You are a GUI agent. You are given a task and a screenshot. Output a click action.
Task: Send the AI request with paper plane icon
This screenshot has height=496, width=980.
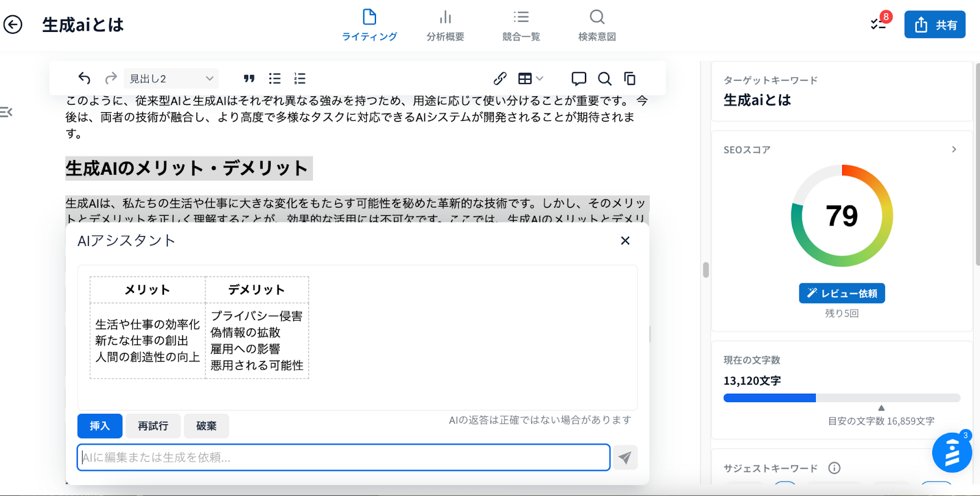[625, 457]
